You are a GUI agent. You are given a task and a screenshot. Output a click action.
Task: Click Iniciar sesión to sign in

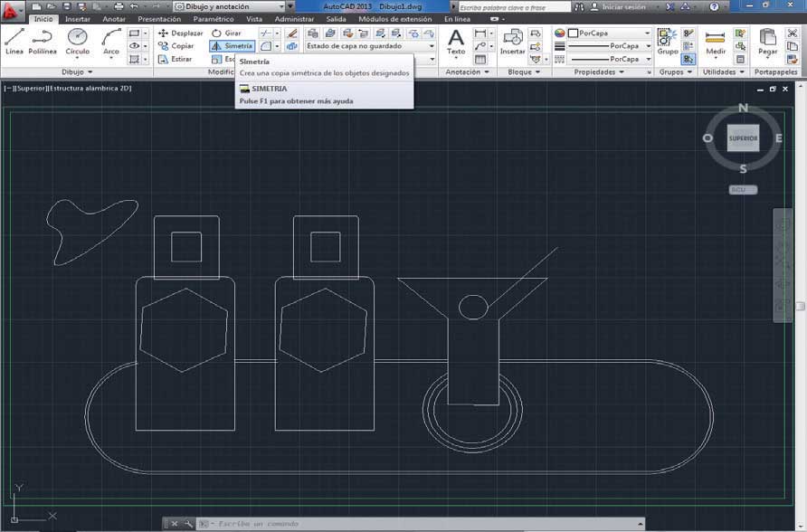click(625, 6)
